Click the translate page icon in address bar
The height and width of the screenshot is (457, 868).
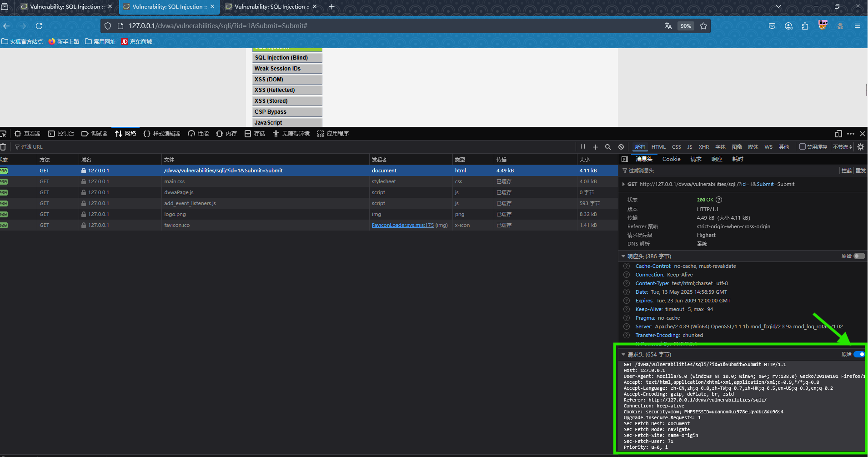(x=668, y=26)
